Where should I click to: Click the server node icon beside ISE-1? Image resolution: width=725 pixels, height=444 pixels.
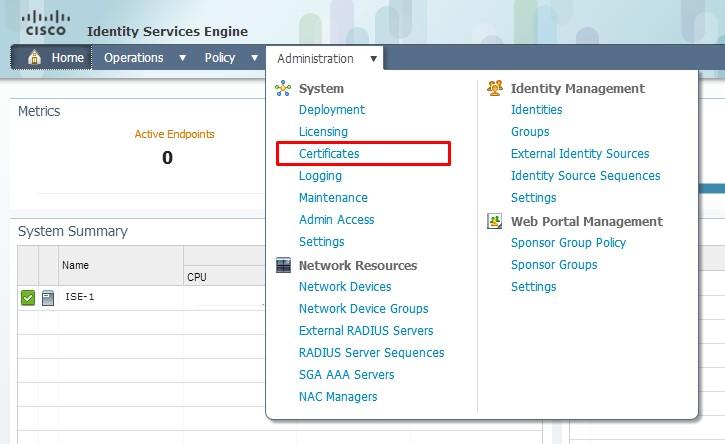[x=48, y=298]
